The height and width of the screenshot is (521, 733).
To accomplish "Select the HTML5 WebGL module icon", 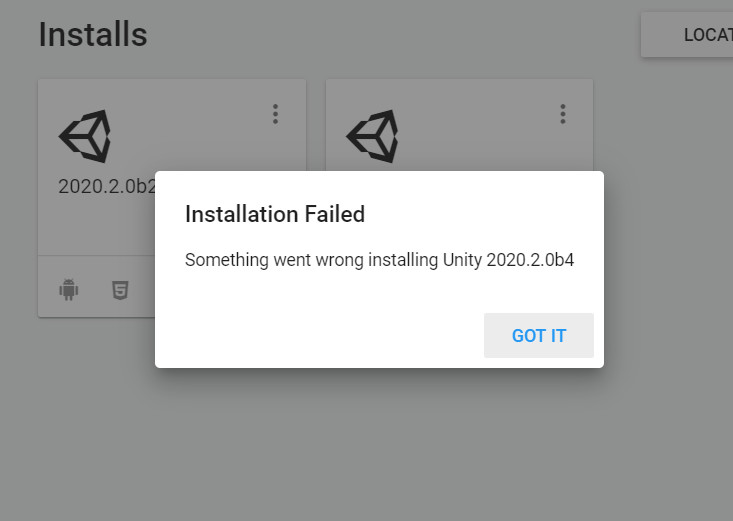I will click(120, 290).
